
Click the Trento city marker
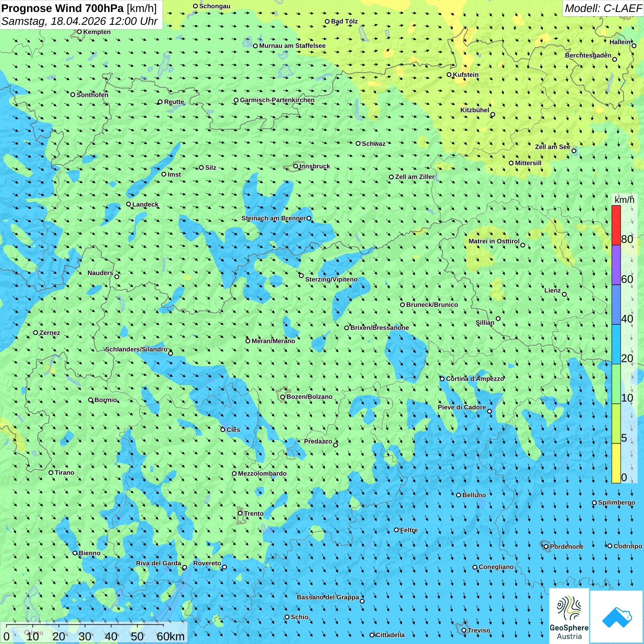click(240, 513)
